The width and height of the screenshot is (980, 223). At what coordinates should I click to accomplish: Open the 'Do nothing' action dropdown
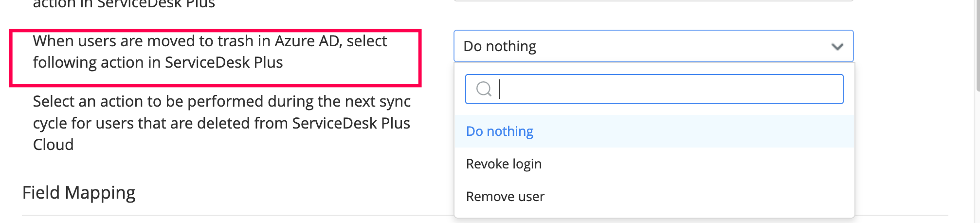[653, 46]
